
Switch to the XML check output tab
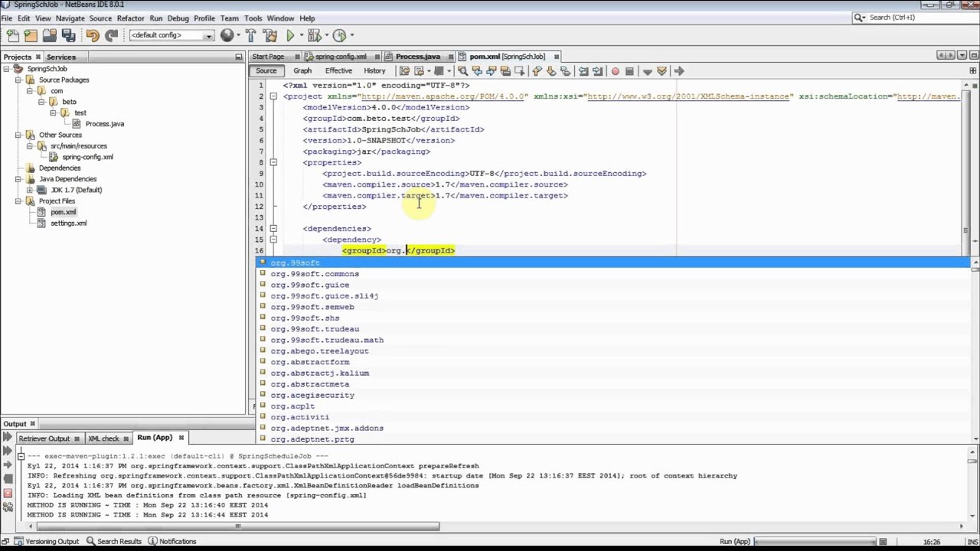pos(103,439)
